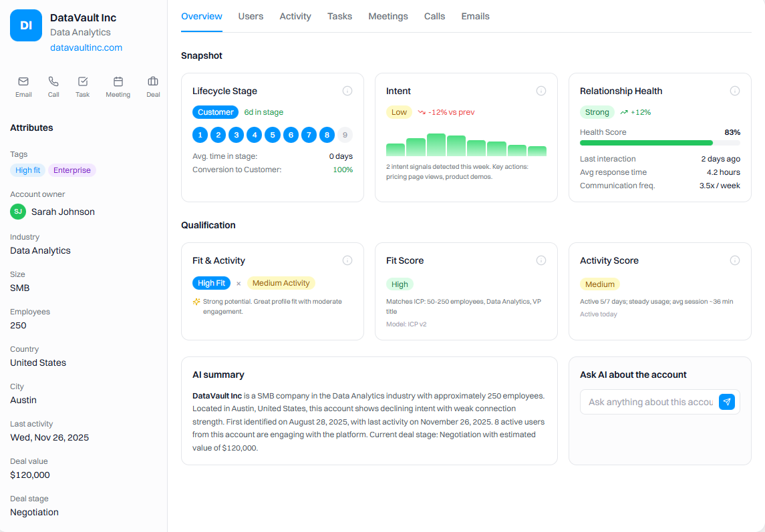Open the Meetings tab
Image resolution: width=765 pixels, height=532 pixels.
coord(388,16)
